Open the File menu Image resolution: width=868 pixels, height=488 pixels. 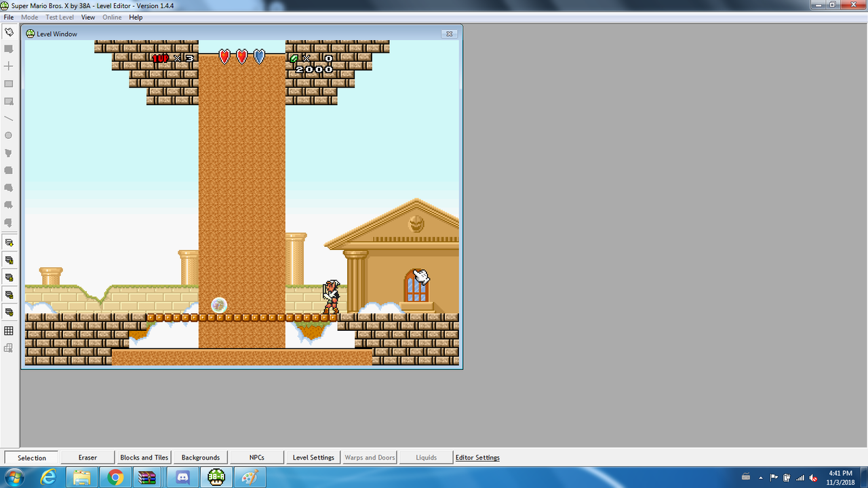(9, 17)
